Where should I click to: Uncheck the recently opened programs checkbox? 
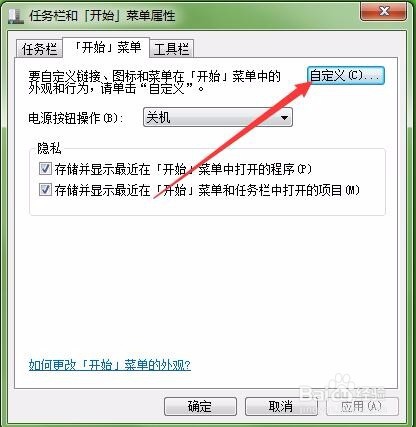point(45,169)
